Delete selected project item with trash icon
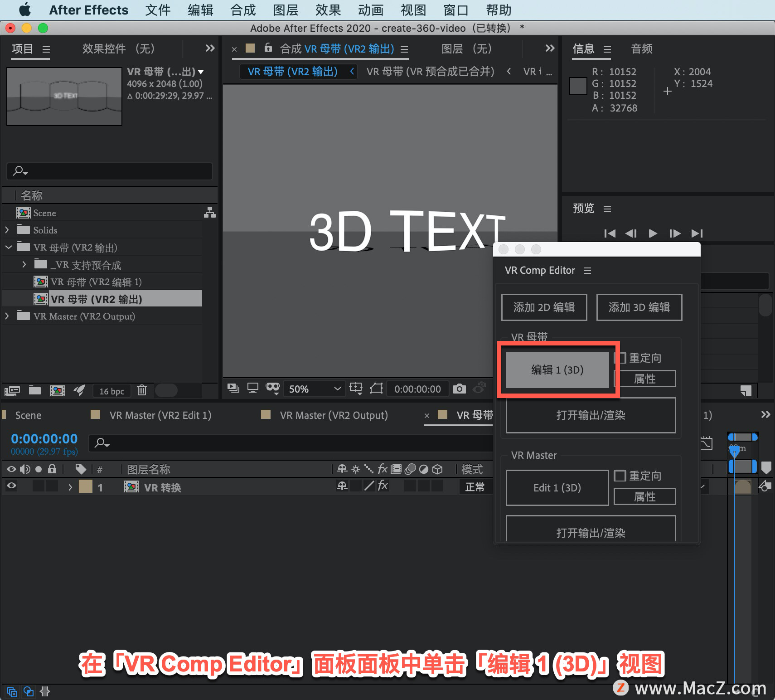The height and width of the screenshot is (700, 775). coord(142,390)
